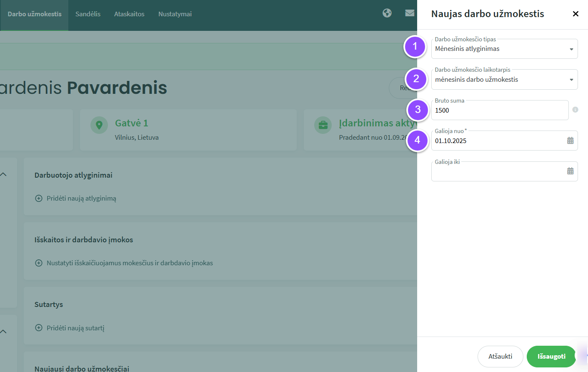Open calendar picker for Galioja iki
The height and width of the screenshot is (372, 588).
(x=570, y=171)
